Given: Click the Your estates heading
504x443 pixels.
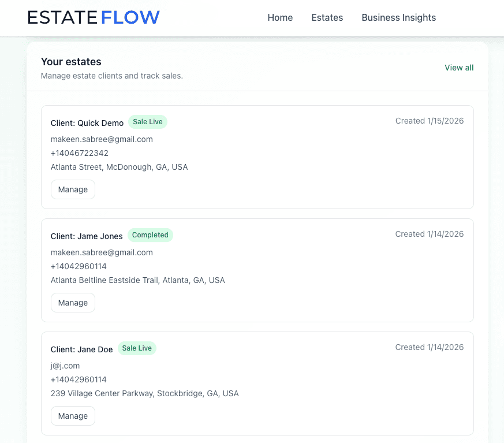Looking at the screenshot, I should tap(70, 61).
